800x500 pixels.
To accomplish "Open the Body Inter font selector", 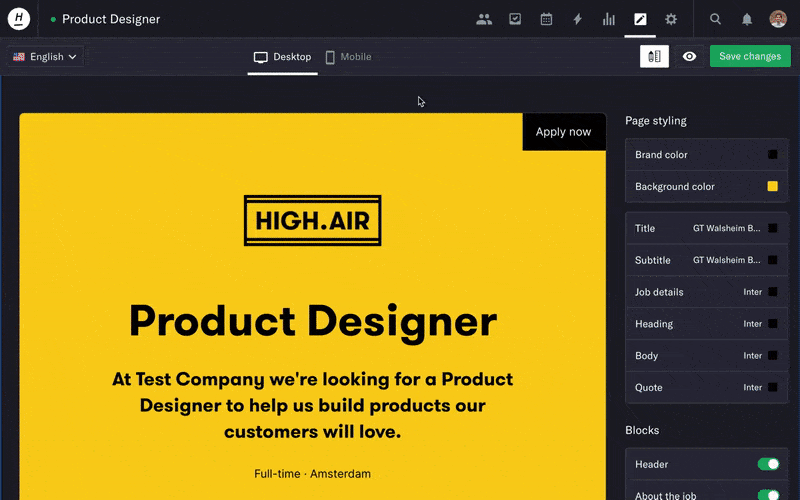I will tap(753, 356).
